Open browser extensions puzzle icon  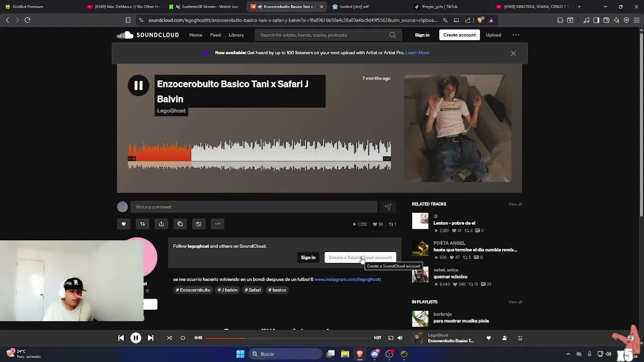560,20
